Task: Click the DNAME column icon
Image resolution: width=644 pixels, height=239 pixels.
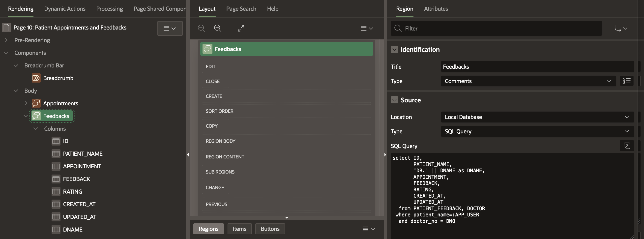Action: 56,230
